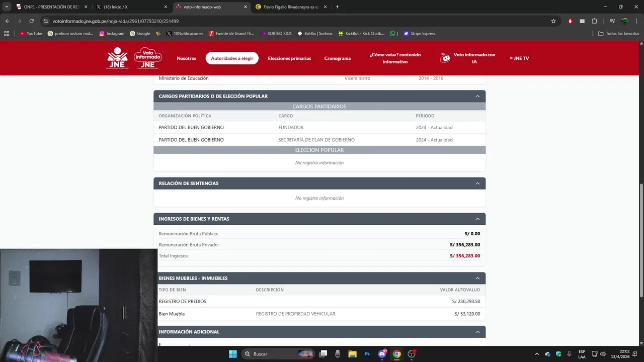Open the YouTube bookmark
Viewport: 644px width, 362px height.
(31, 33)
